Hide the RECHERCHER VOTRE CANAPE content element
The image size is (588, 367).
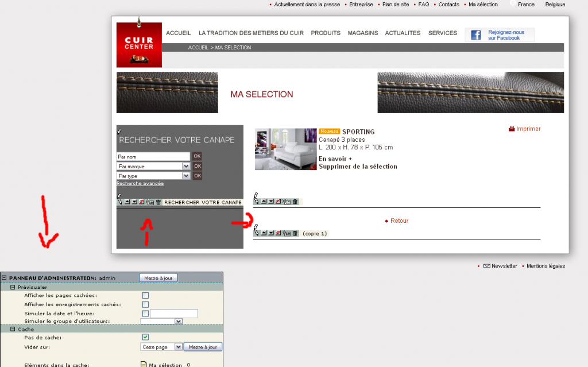pyautogui.click(x=141, y=202)
